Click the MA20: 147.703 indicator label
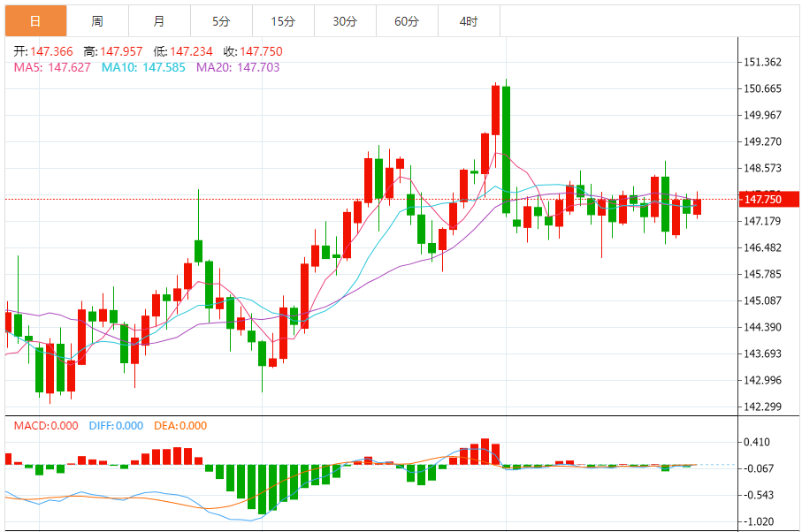Screen dimensions: 802x532 tap(239, 67)
